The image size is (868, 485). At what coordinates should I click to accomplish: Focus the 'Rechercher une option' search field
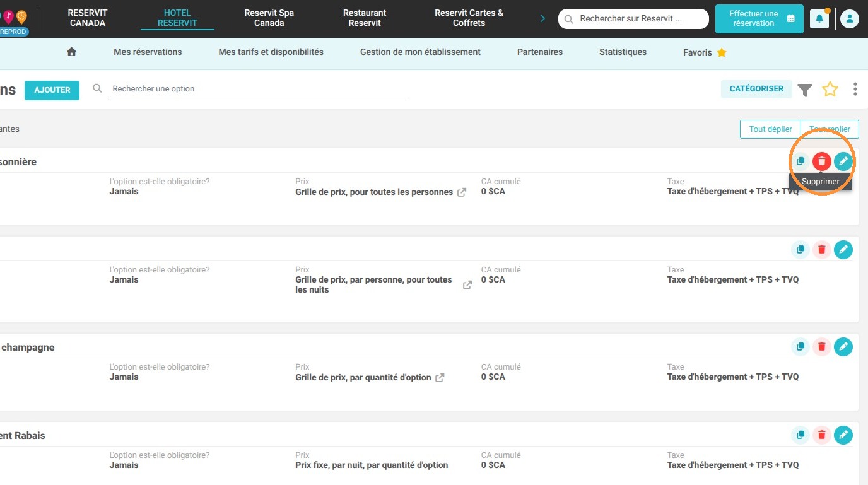259,89
